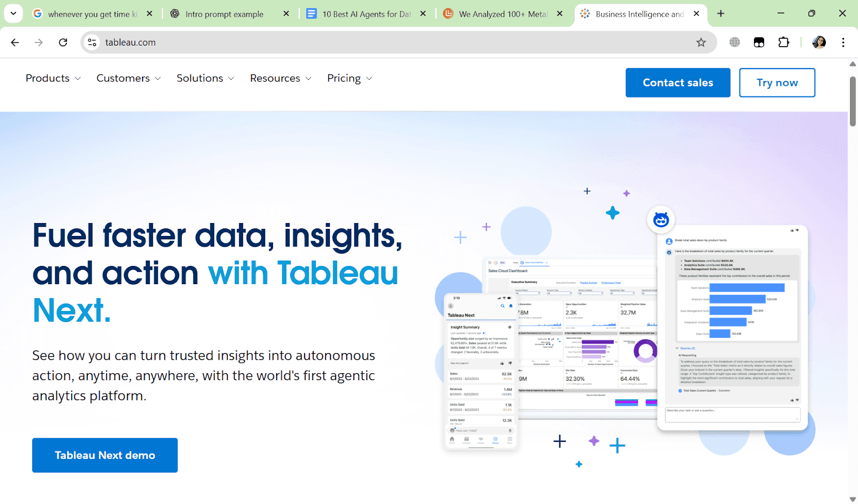Click the 'Describe your task or ask a question' input field
Viewport: 858px width, 504px height.
pyautogui.click(x=731, y=415)
